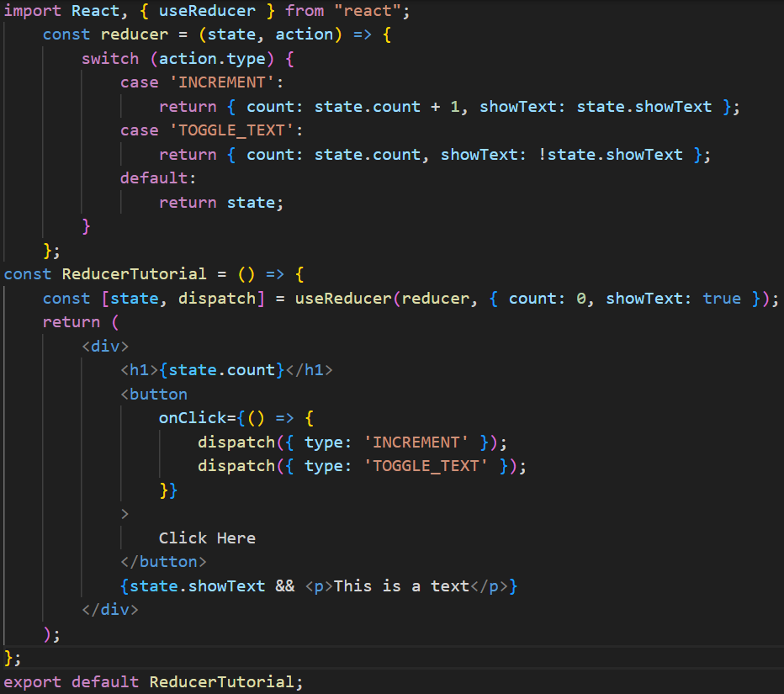This screenshot has height=694, width=784.
Task: Click the 'TOGGLE_TEXT' string in the case statement
Action: coord(231,130)
